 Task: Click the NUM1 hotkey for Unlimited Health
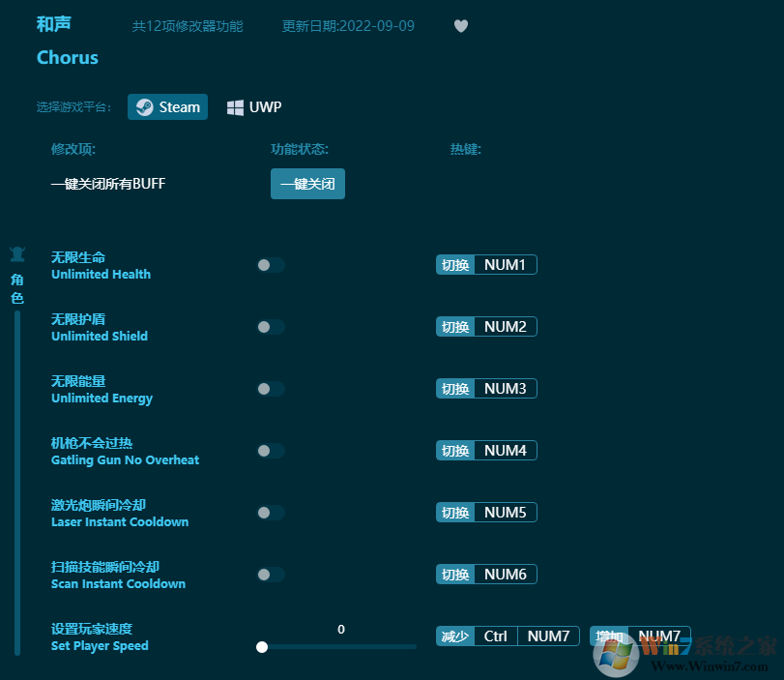pos(505,264)
